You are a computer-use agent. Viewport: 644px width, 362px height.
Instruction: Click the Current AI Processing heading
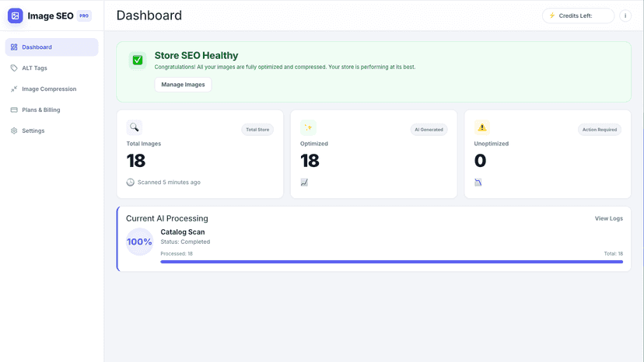[x=167, y=218]
